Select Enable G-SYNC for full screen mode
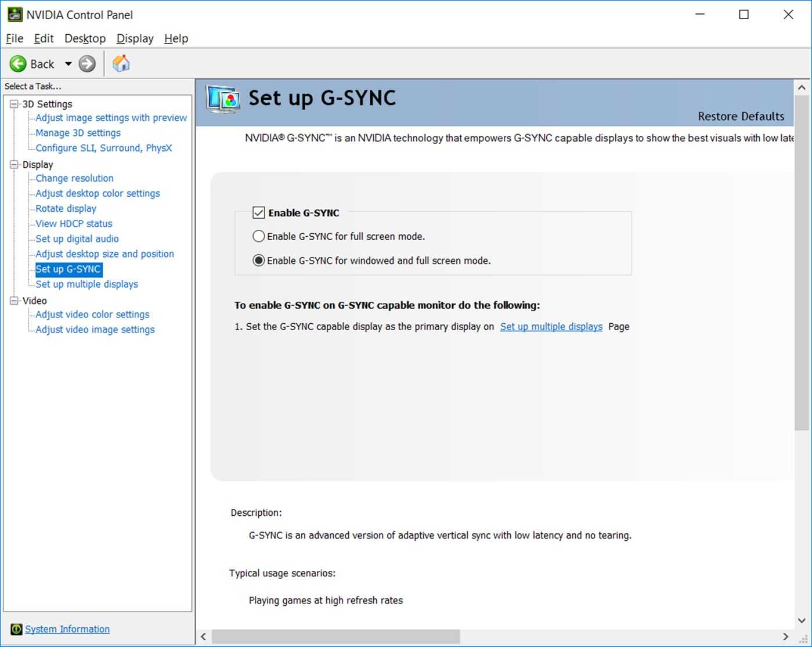 (x=258, y=236)
